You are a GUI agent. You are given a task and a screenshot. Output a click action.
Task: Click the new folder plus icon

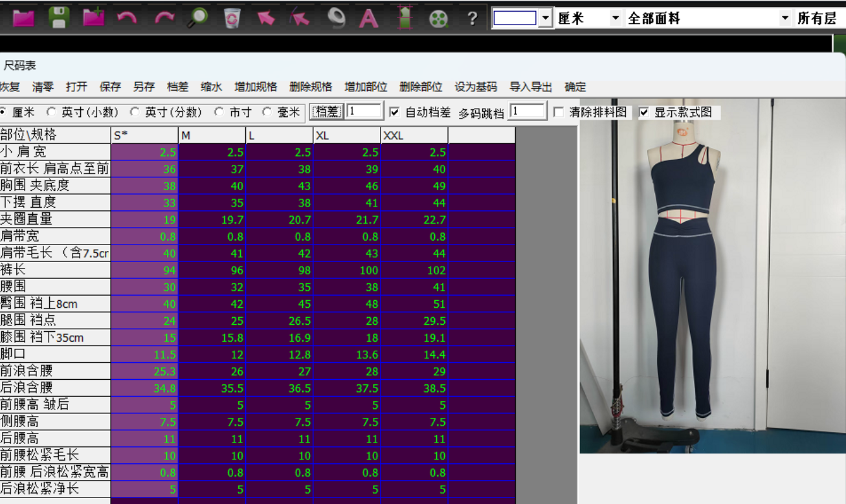(x=94, y=17)
